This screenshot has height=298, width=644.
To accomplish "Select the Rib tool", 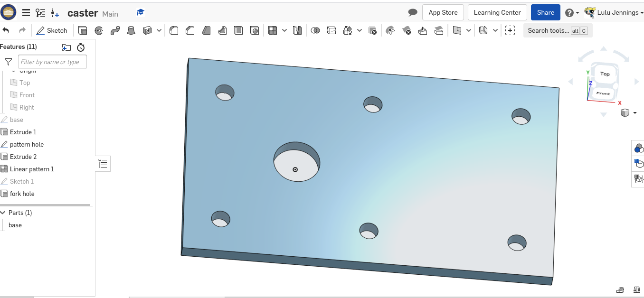I will click(222, 30).
